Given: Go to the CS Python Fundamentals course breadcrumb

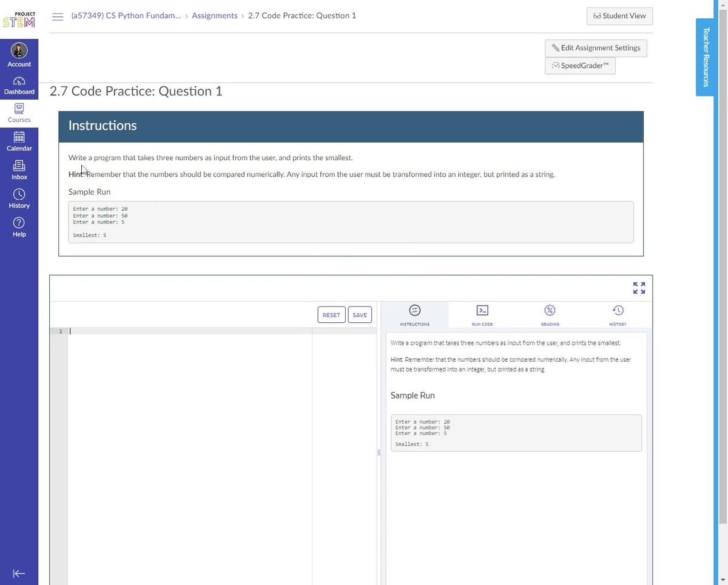Looking at the screenshot, I should point(126,16).
